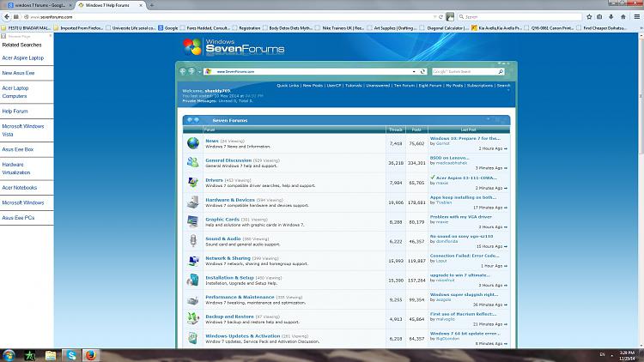
Task: Click the Network & Sharing icon
Action: (x=193, y=261)
